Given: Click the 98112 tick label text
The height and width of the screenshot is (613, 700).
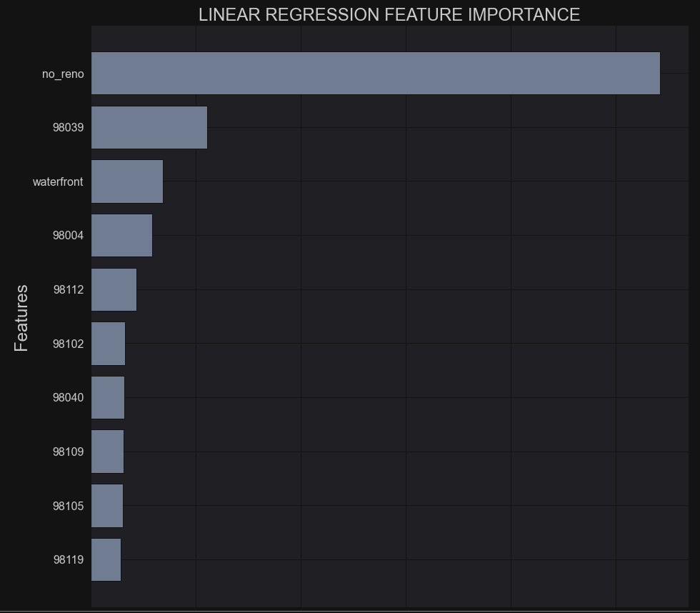Looking at the screenshot, I should [x=68, y=289].
